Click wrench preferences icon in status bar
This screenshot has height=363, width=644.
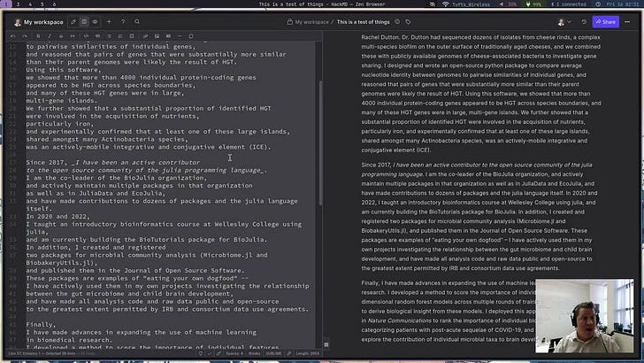[288, 353]
